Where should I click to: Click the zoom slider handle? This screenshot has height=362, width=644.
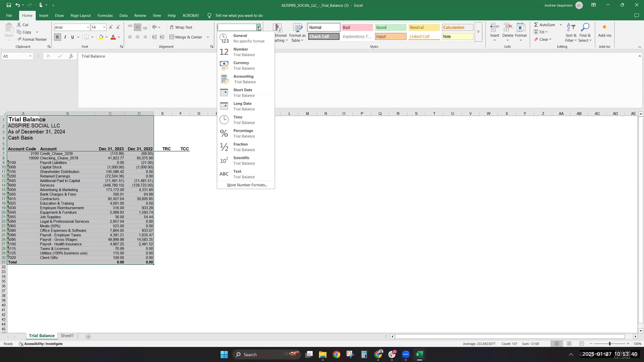(x=609, y=344)
